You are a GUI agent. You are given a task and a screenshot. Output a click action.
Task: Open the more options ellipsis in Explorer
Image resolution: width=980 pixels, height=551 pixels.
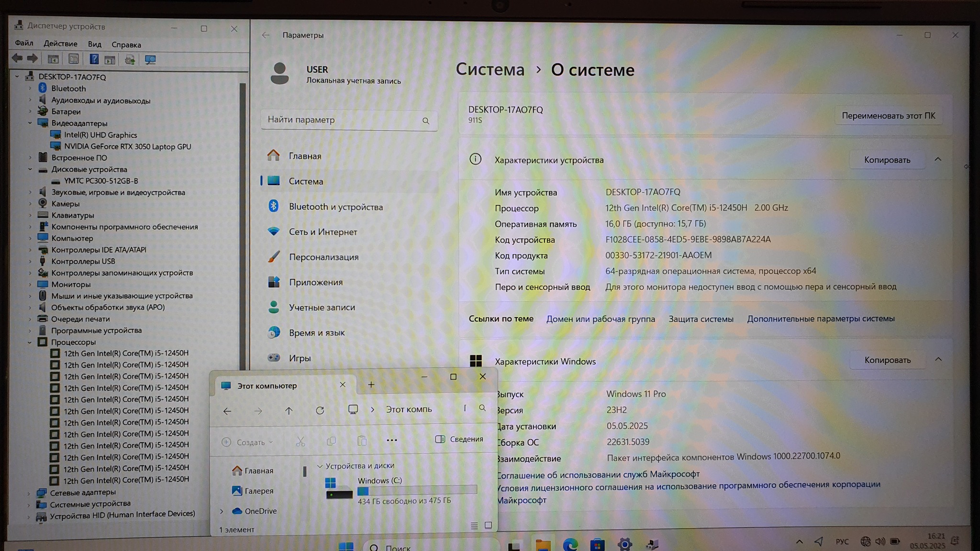tap(391, 440)
